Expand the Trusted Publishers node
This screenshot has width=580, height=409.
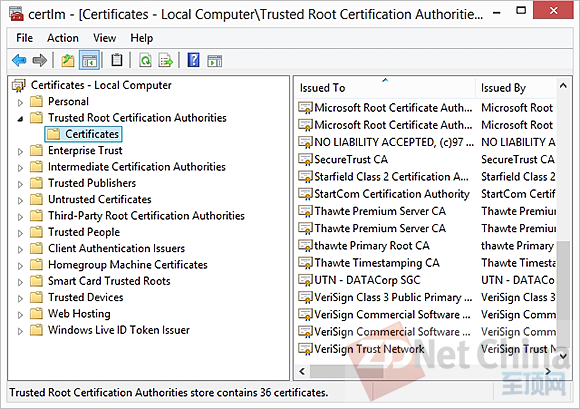click(x=20, y=184)
